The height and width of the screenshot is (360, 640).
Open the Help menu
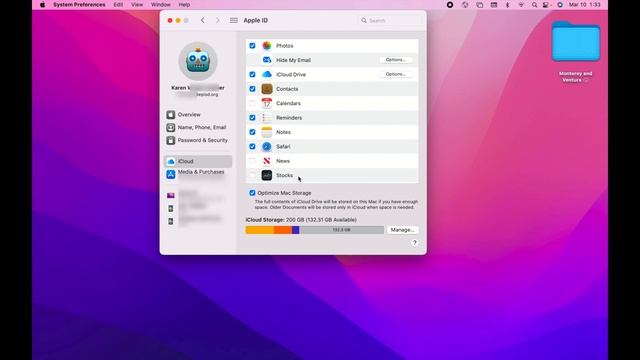[184, 4]
